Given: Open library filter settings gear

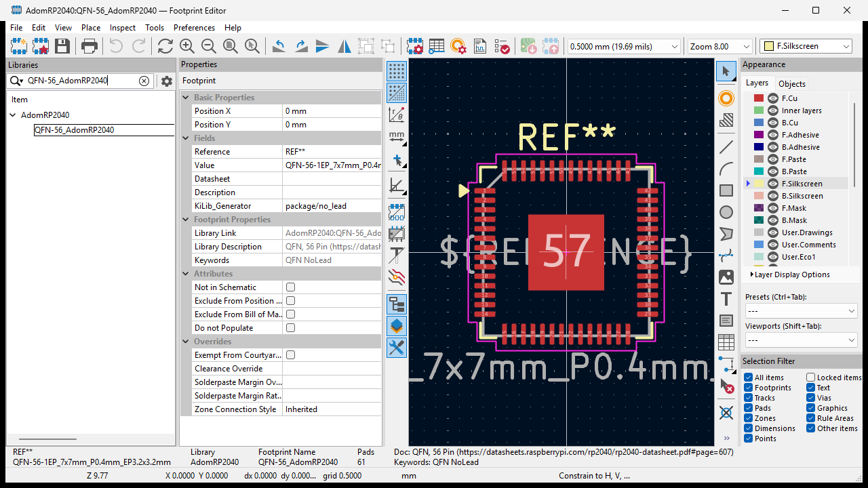Looking at the screenshot, I should pos(167,81).
